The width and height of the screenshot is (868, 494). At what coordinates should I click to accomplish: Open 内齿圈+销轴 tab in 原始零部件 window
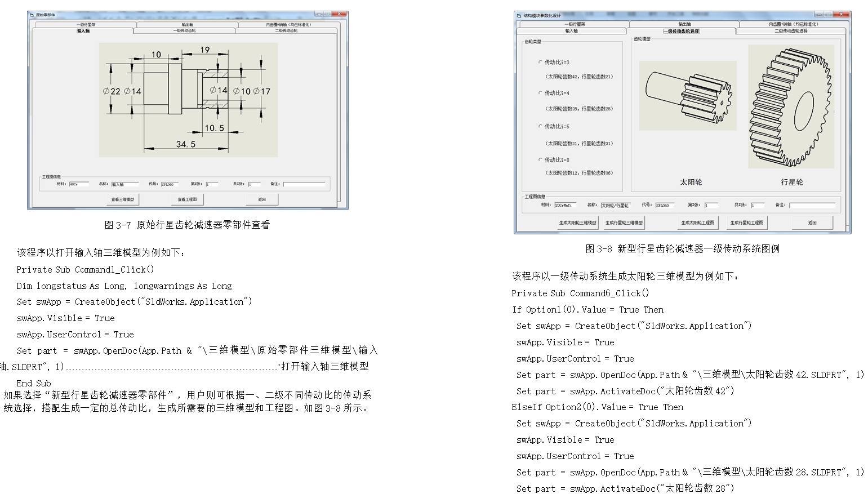pyautogui.click(x=288, y=24)
